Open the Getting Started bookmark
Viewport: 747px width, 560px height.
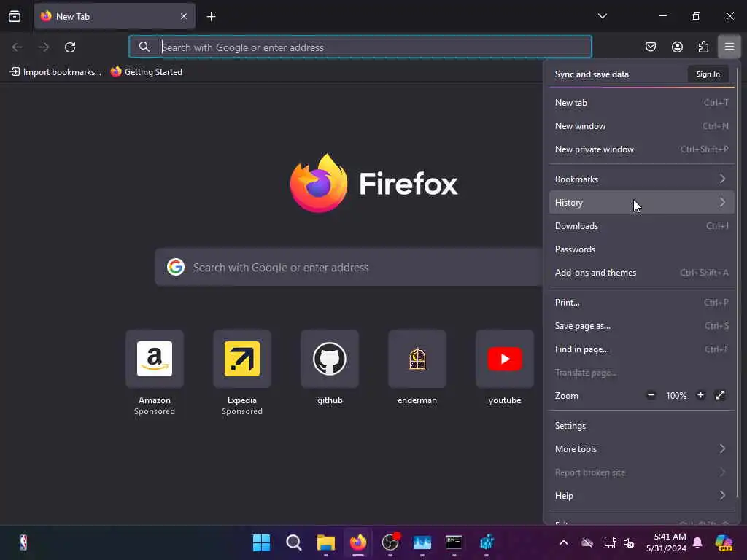coord(147,72)
